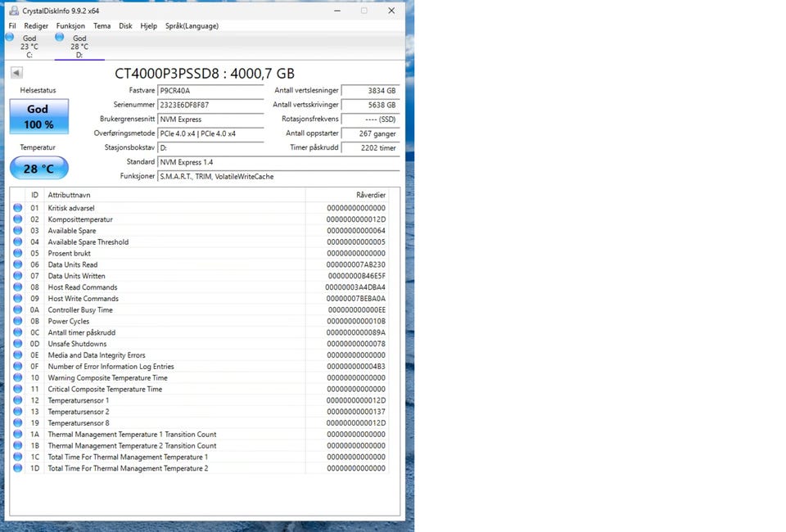Click the status icon for Available Spare Threshold
The height and width of the screenshot is (532, 786).
(x=17, y=241)
